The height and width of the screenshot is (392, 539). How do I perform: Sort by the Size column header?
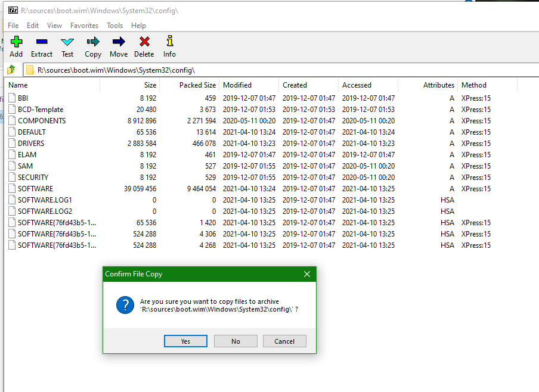coord(129,85)
